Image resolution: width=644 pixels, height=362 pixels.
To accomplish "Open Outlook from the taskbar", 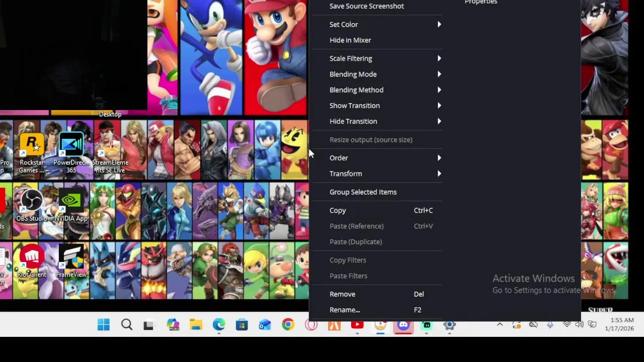I will (x=265, y=325).
